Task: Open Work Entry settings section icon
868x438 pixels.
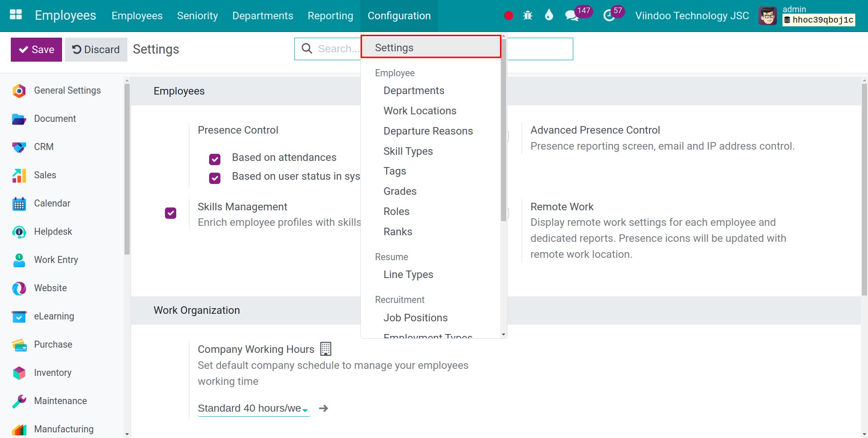Action: [x=19, y=260]
